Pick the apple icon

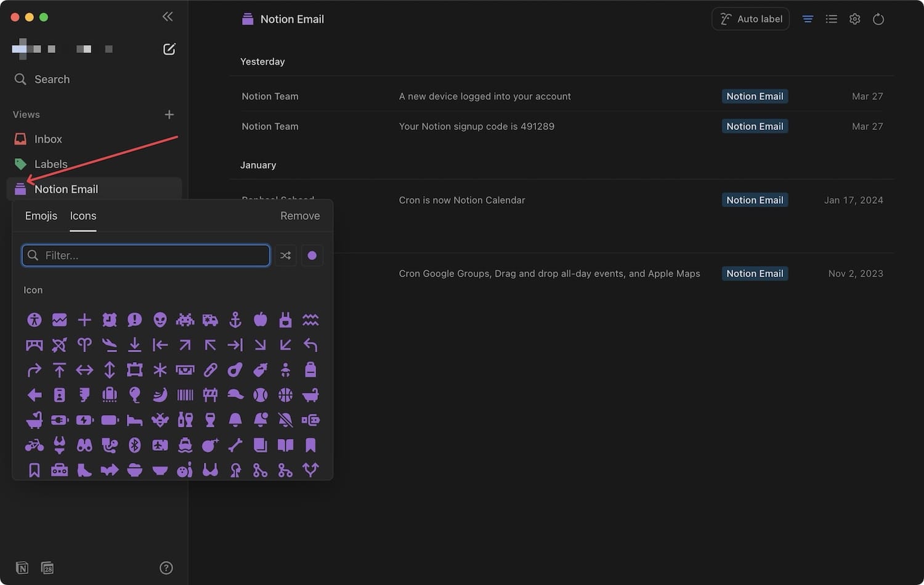(x=261, y=320)
